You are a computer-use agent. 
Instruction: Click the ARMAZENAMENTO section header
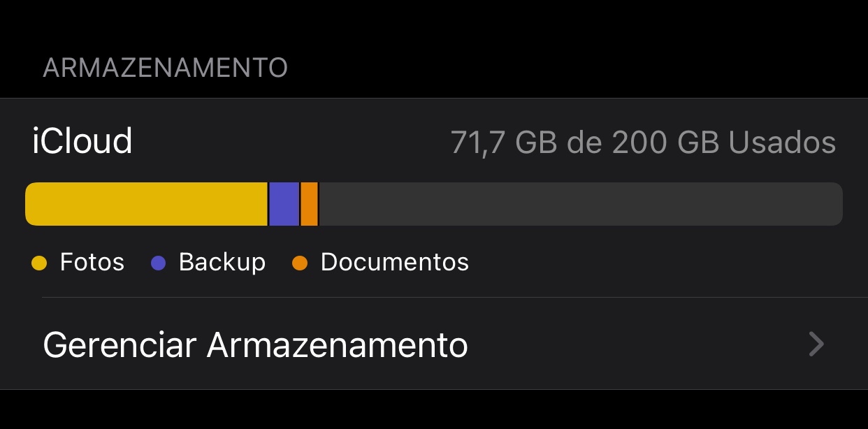pyautogui.click(x=165, y=68)
